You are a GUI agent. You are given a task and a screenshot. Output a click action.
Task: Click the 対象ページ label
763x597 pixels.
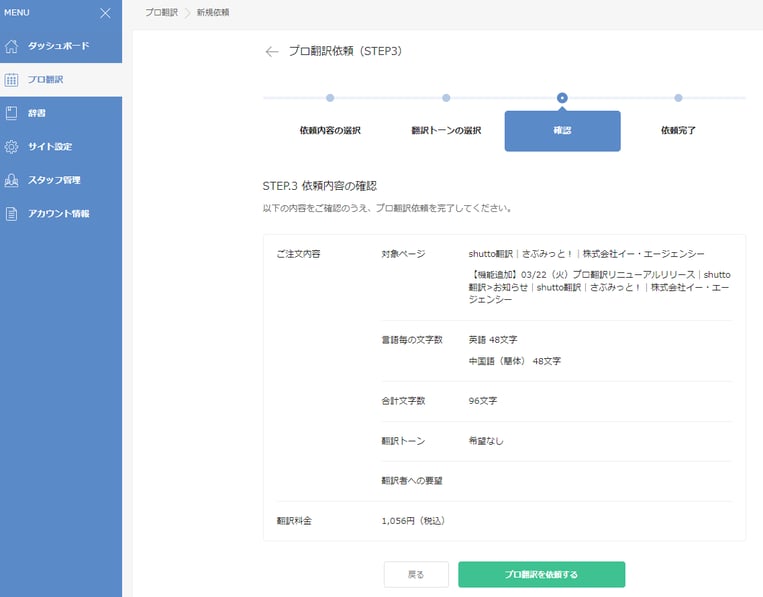tap(403, 253)
